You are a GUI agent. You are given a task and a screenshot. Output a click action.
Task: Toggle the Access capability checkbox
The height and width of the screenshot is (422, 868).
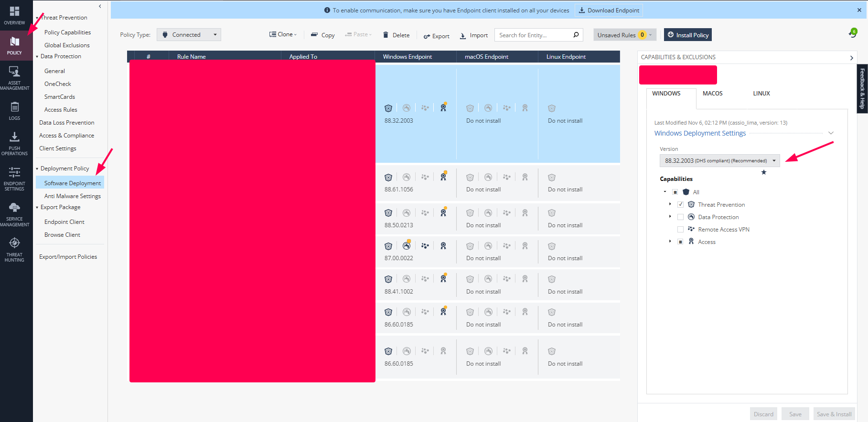click(x=681, y=242)
